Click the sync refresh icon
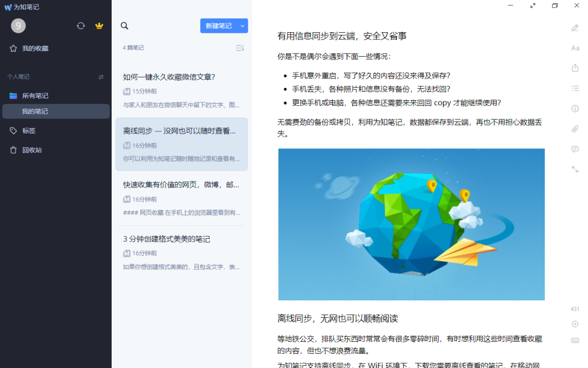This screenshot has height=368, width=588. 81,26
